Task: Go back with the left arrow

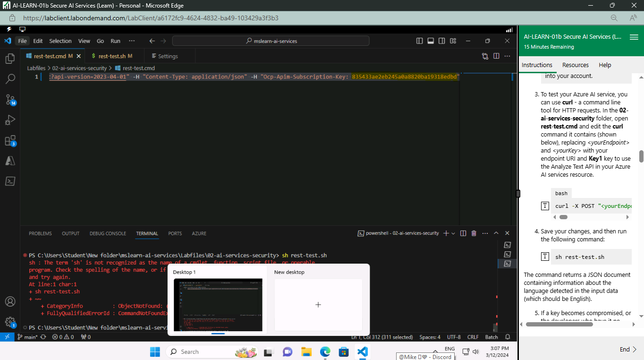Action: 152,41
